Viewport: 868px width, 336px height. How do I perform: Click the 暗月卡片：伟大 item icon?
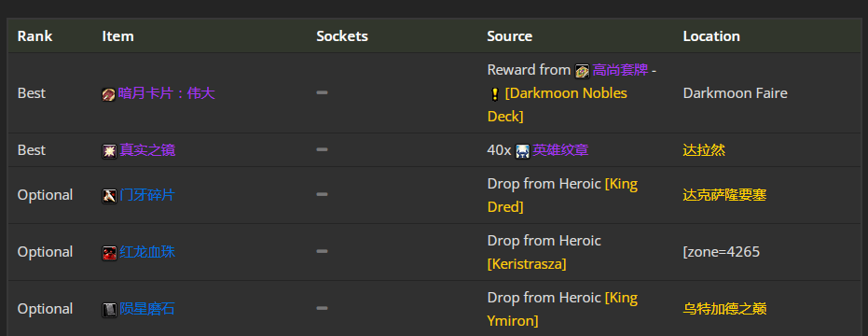108,94
